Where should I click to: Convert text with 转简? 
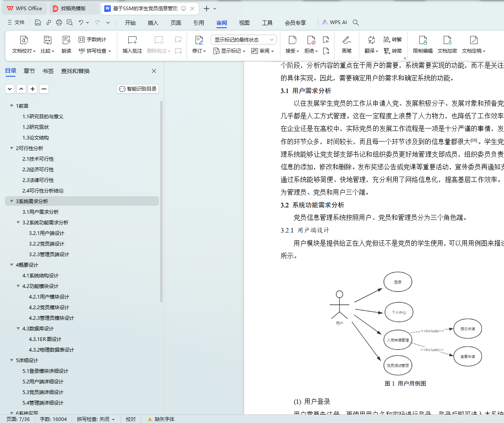click(393, 51)
